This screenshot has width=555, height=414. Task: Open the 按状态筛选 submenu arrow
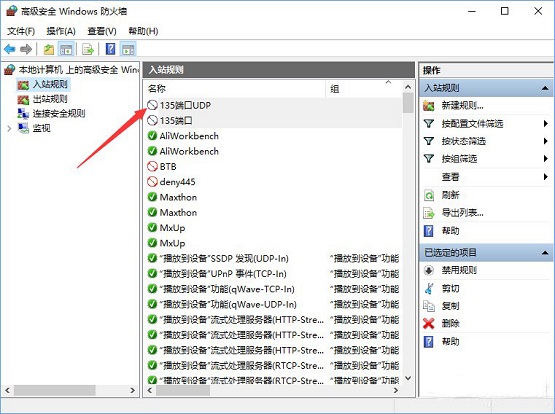click(x=545, y=141)
